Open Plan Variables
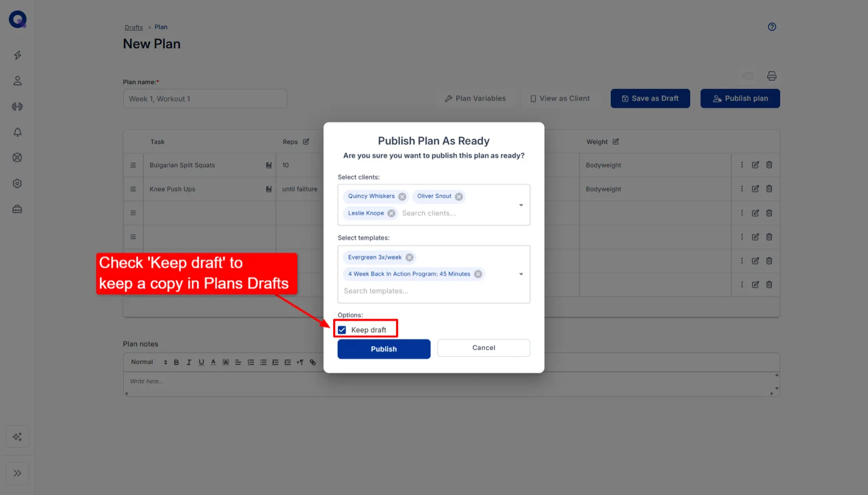 (x=475, y=99)
